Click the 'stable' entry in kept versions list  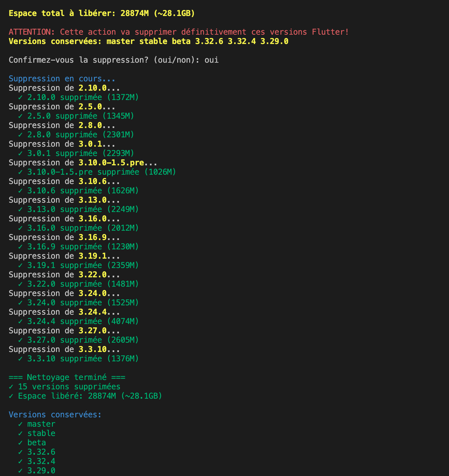click(37, 433)
